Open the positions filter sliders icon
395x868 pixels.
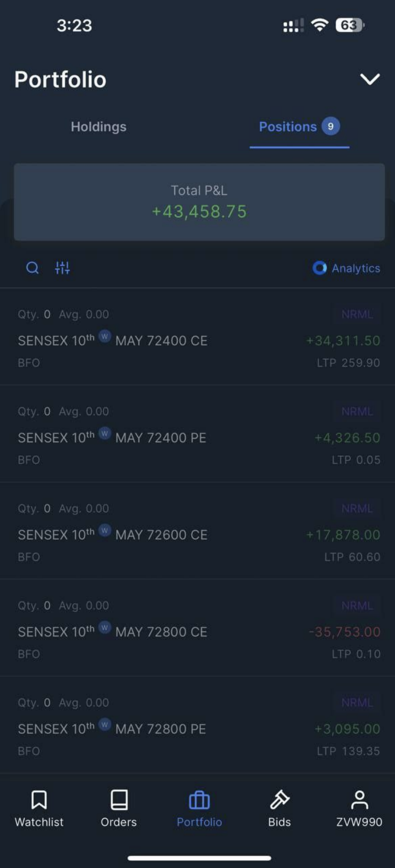(62, 268)
